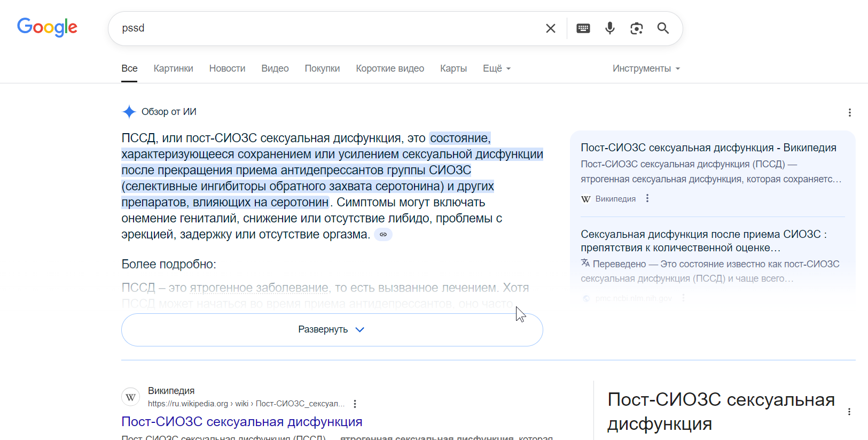Open Сексуальная дисфункция после приема СИОЗС source
The image size is (868, 440).
pyautogui.click(x=703, y=241)
